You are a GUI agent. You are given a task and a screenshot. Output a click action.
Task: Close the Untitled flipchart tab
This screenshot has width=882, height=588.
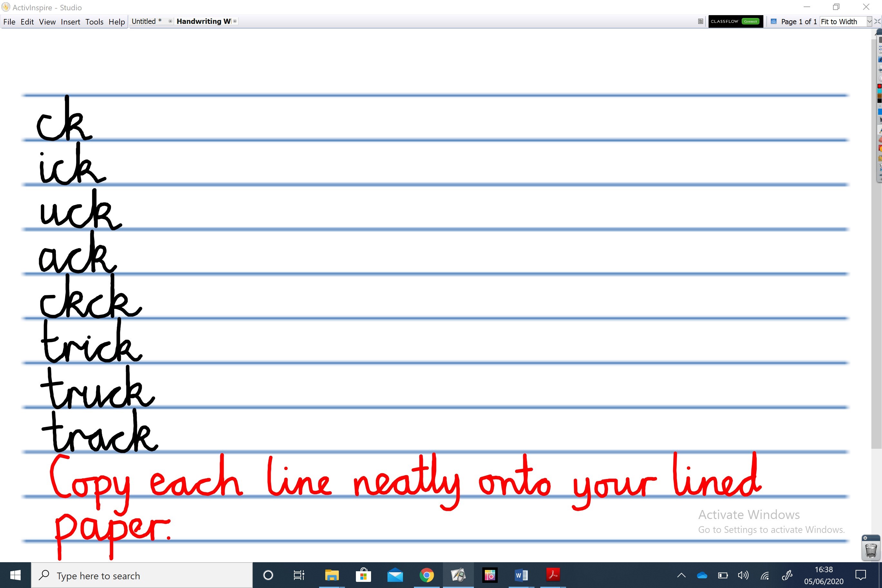170,21
